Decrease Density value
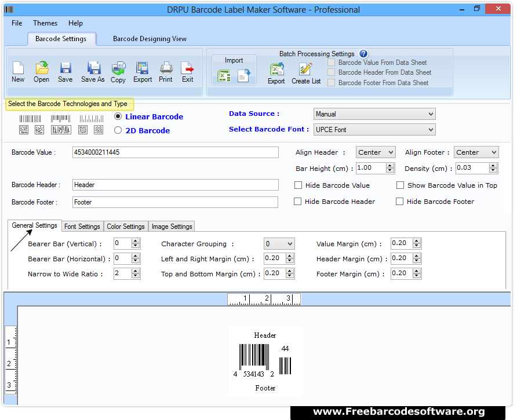 coord(493,170)
